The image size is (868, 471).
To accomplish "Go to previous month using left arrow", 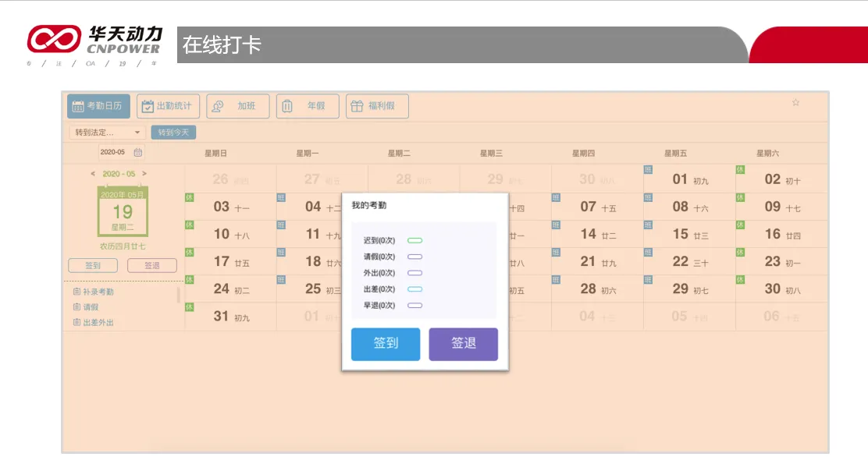I will pos(94,174).
